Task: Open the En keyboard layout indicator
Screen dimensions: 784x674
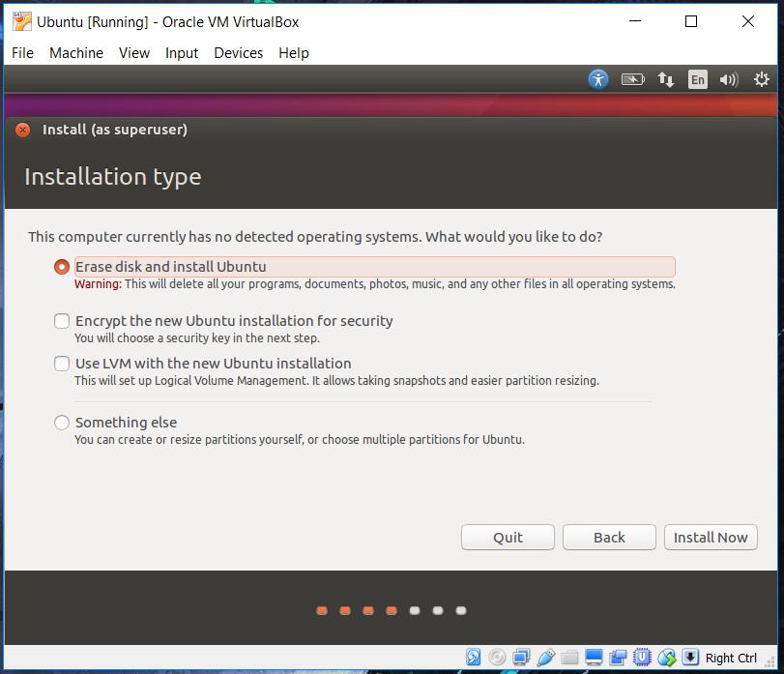Action: [x=698, y=79]
